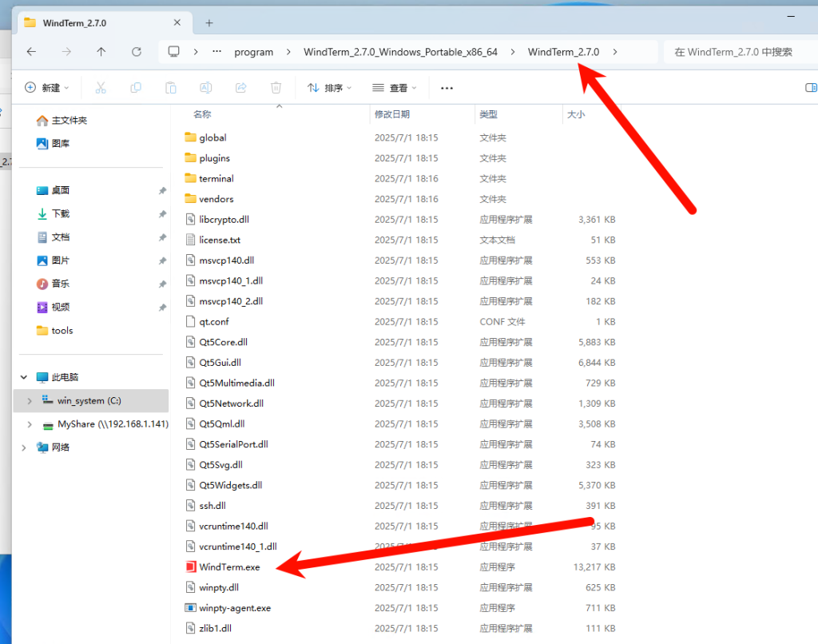This screenshot has height=644, width=818.
Task: Open 音乐 Music in sidebar
Action: (x=53, y=284)
